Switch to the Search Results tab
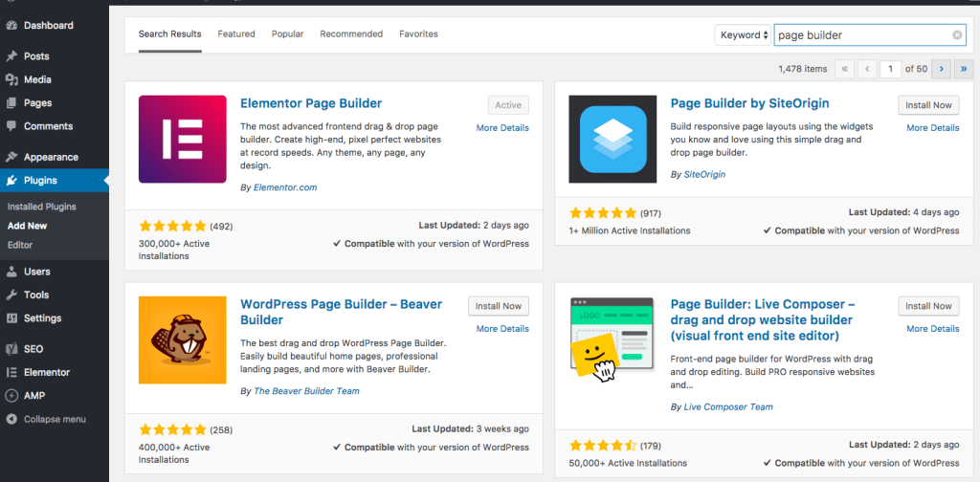 pyautogui.click(x=170, y=33)
